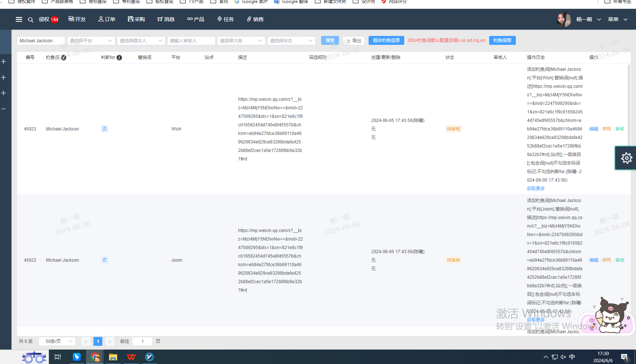Click the Michael Jackson keyword input field
Image resolution: width=636 pixels, height=364 pixels.
[x=41, y=41]
